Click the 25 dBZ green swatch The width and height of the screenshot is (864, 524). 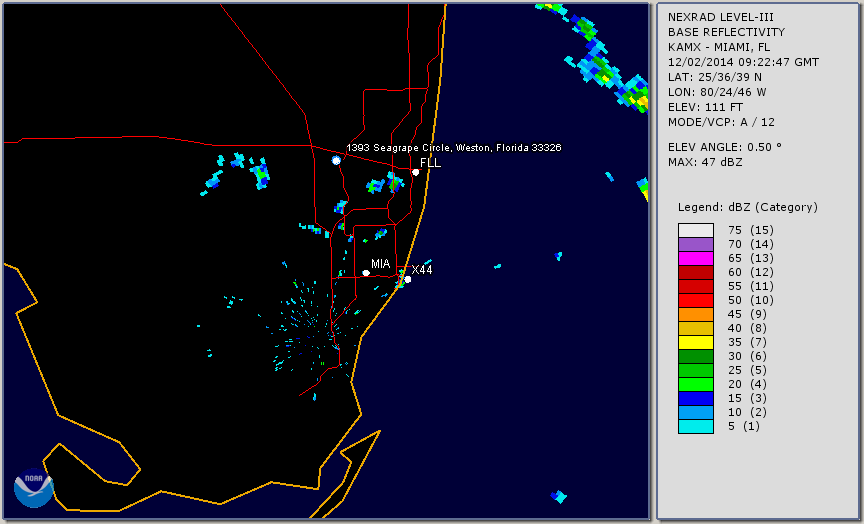696,370
